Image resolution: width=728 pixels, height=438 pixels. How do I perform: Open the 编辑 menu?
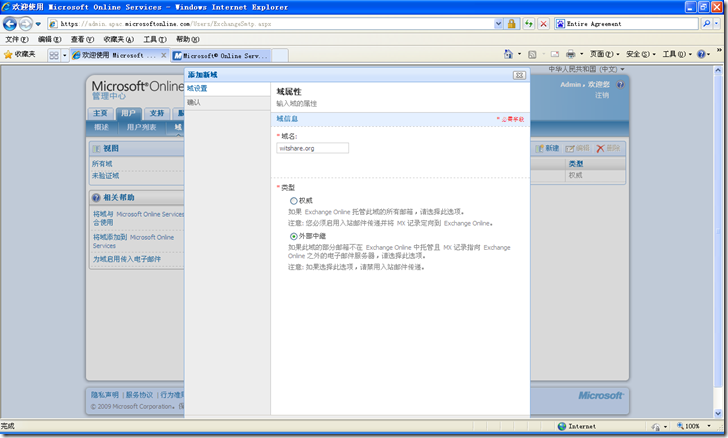click(49, 39)
